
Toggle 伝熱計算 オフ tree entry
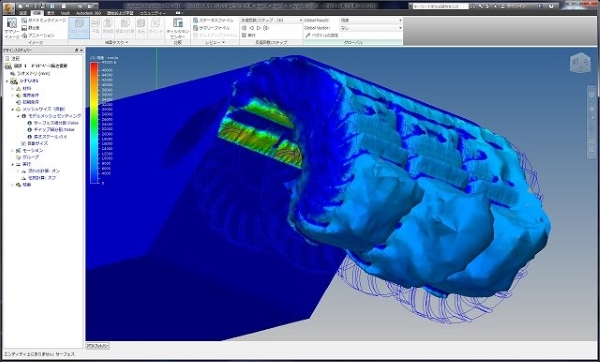[x=39, y=178]
